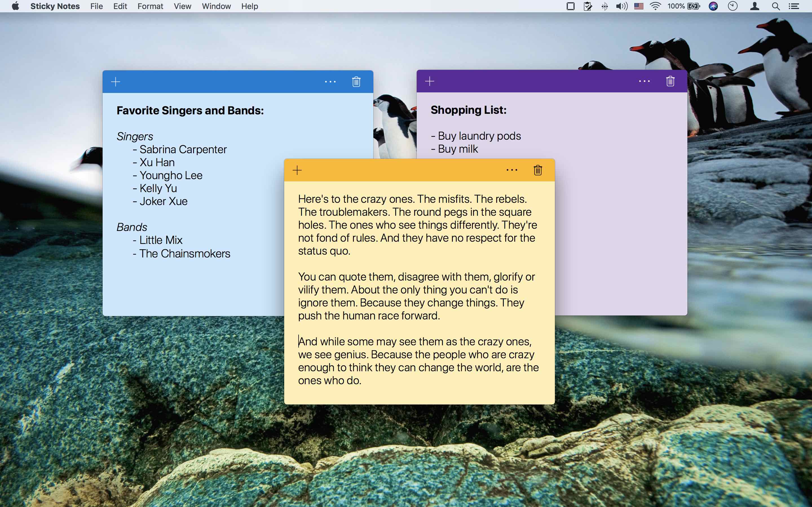Add a new note from the purple note

pos(429,81)
